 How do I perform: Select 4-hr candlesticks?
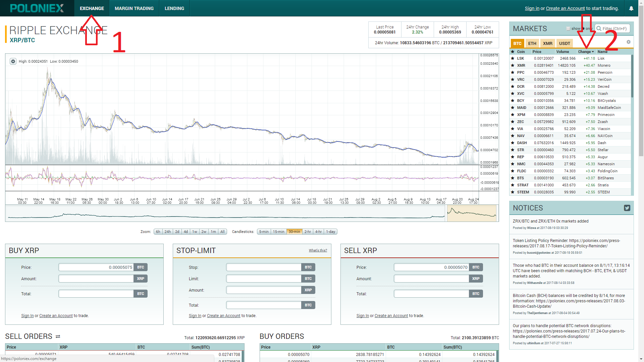pyautogui.click(x=318, y=232)
